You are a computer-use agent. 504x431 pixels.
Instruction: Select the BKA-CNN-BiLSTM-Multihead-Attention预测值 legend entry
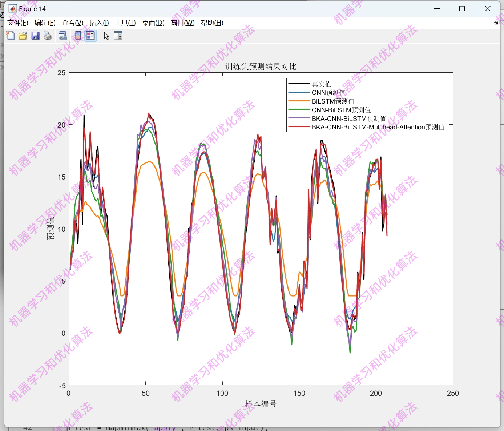pos(378,127)
